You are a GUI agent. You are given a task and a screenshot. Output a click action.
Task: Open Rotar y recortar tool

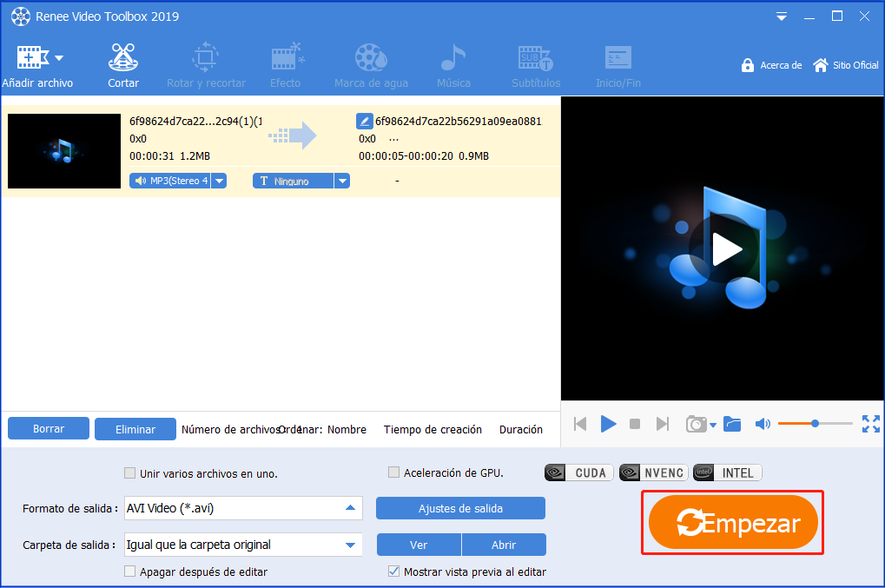pos(206,67)
